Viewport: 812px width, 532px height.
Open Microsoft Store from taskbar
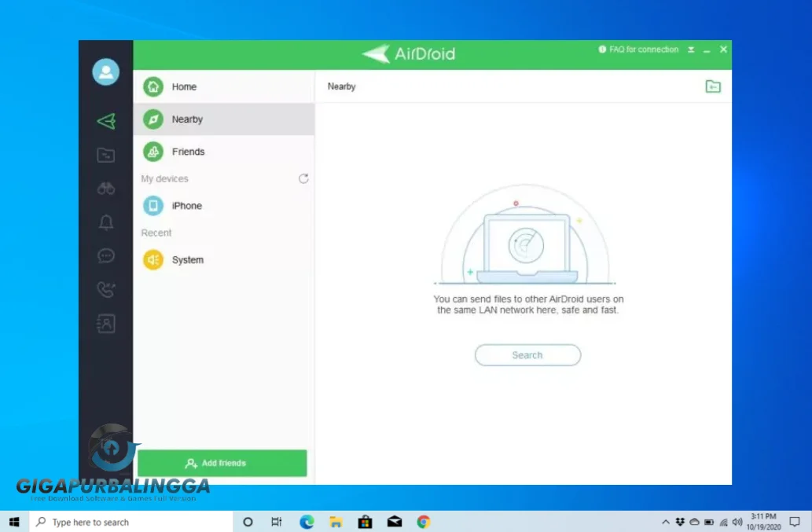365,522
